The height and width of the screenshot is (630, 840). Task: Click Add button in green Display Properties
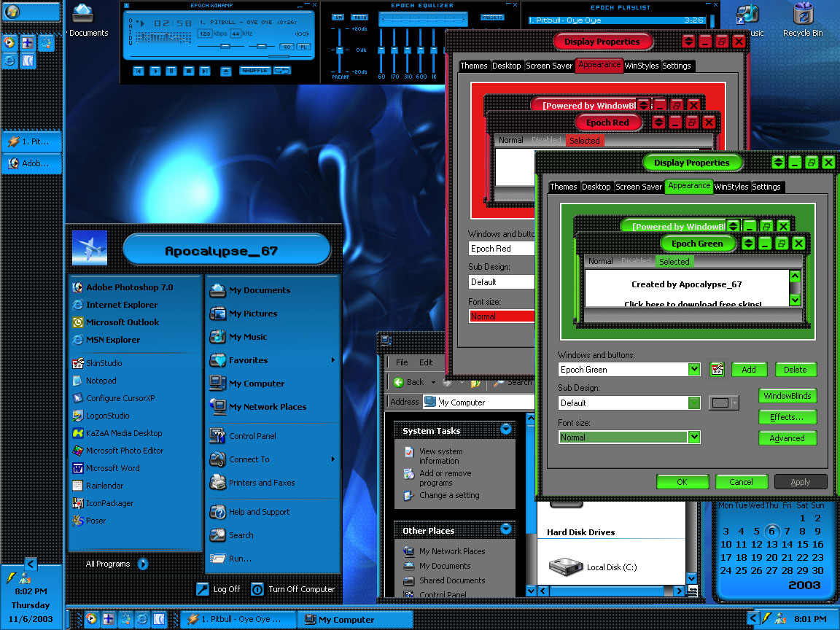[x=748, y=370]
